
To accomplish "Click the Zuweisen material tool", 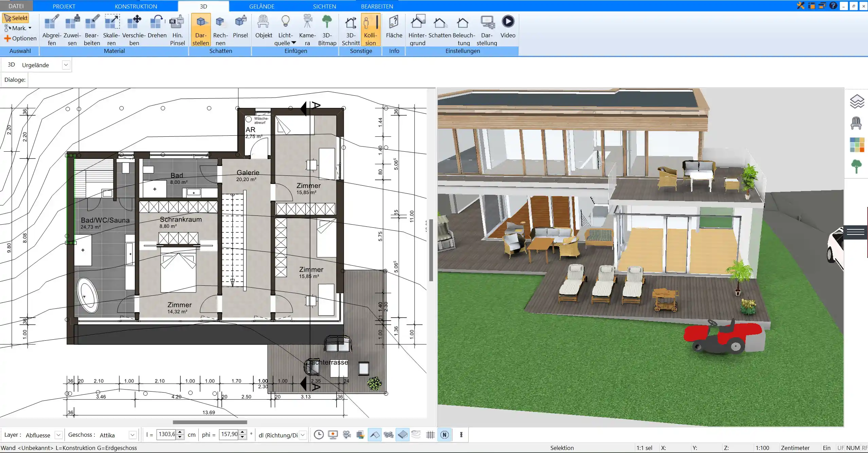I will click(72, 30).
